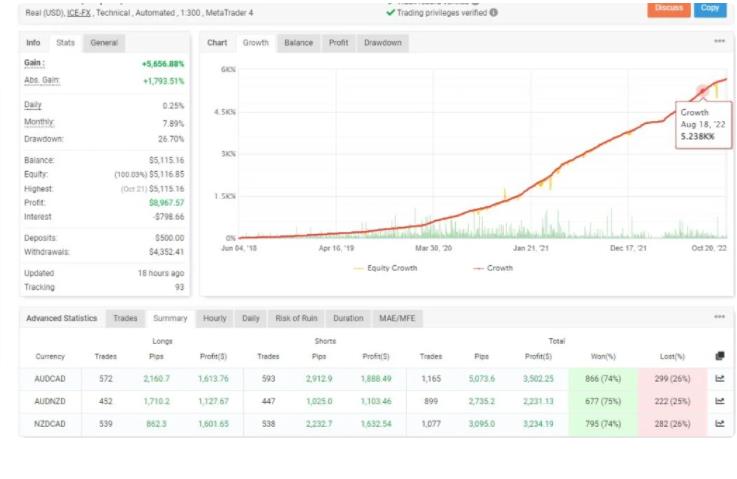This screenshot has width=737, height=479.
Task: Toggle Equity Growth series in chart legend
Action: (x=384, y=268)
